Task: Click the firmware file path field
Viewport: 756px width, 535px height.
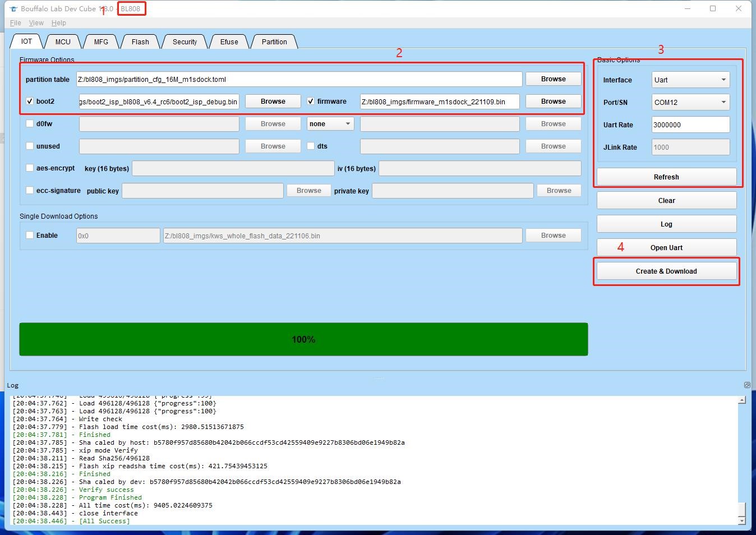Action: [x=440, y=102]
